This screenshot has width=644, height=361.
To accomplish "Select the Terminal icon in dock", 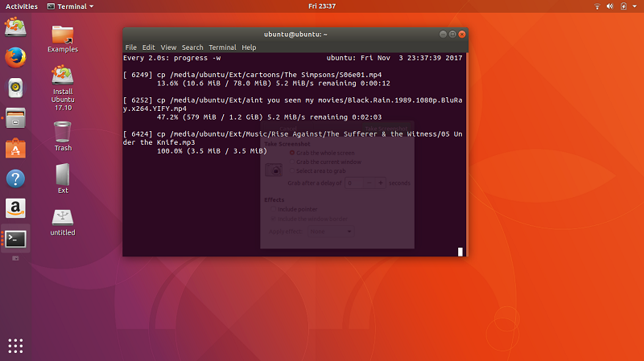I will [15, 239].
